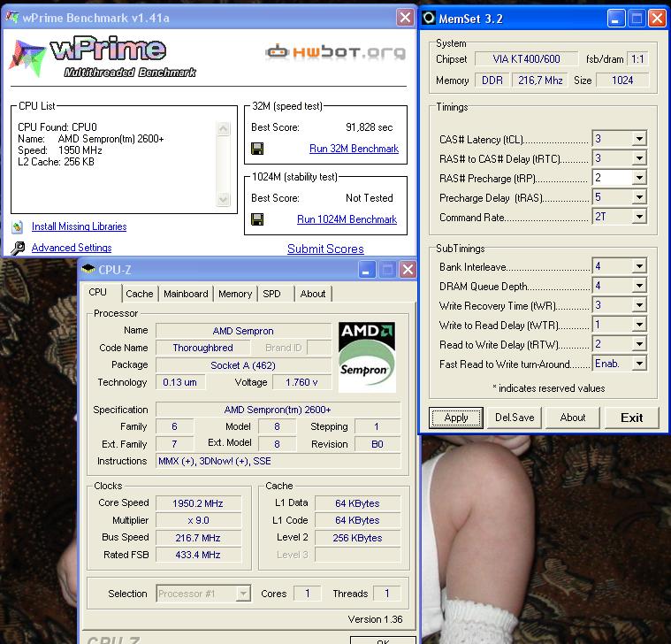The height and width of the screenshot is (644, 671).
Task: Click the VIA KT400/600 chipset field
Action: [526, 59]
